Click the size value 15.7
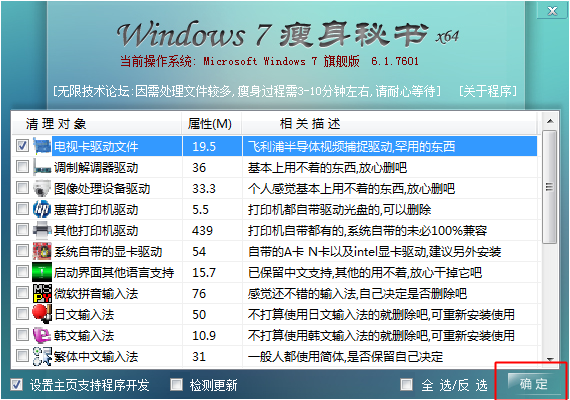The width and height of the screenshot is (570, 400). pyautogui.click(x=204, y=273)
